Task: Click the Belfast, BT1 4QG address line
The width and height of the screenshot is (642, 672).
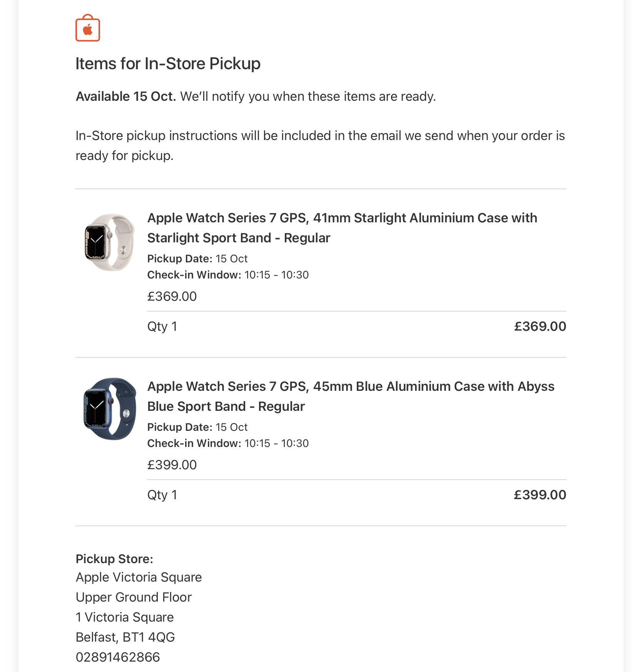Action: pyautogui.click(x=125, y=637)
